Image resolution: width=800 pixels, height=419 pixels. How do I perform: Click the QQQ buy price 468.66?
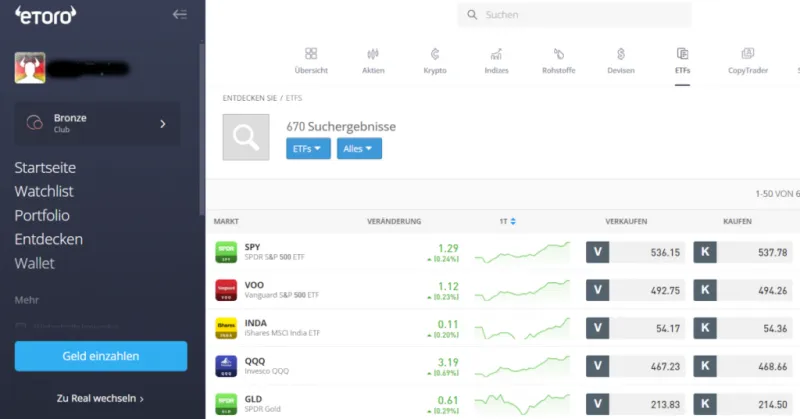(772, 366)
